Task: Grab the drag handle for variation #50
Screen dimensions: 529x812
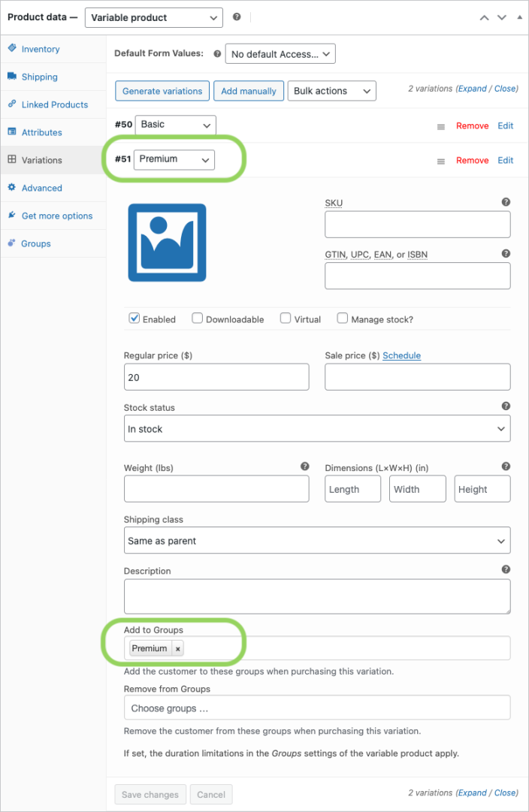Action: tap(441, 127)
